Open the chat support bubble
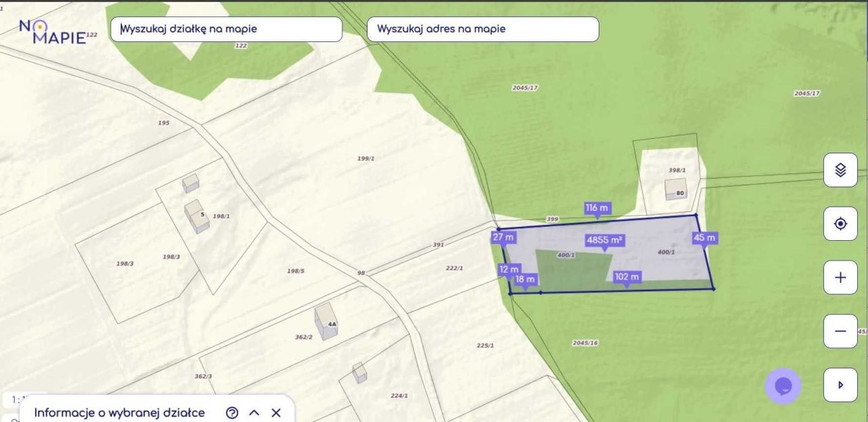The width and height of the screenshot is (868, 422). click(x=783, y=386)
